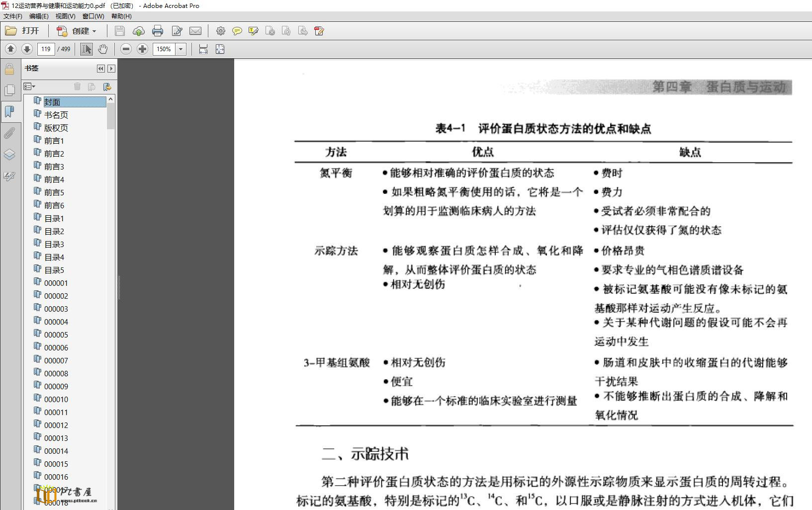Click the security lock icon in sidebar
The image size is (812, 510).
click(x=9, y=69)
